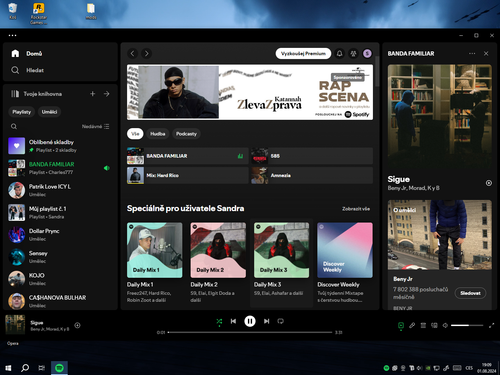The image size is (500, 375).
Task: Open Oblíbené skladby playlist
Action: [x=60, y=146]
